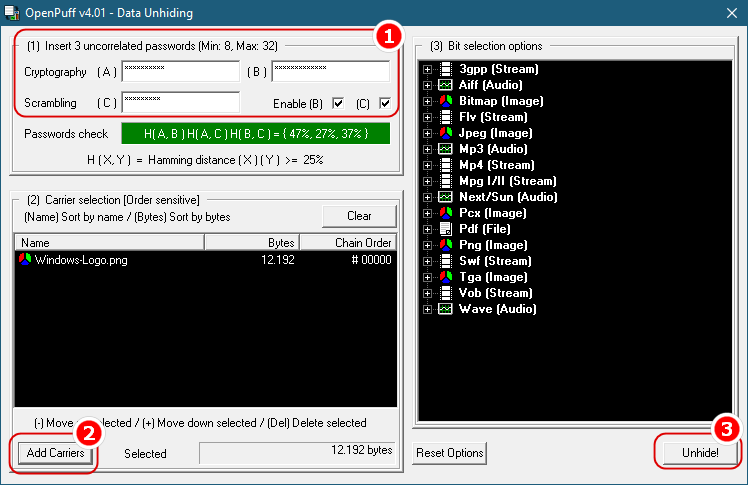Image resolution: width=748 pixels, height=485 pixels.
Task: Select the Vob (Stream) label
Action: [496, 293]
